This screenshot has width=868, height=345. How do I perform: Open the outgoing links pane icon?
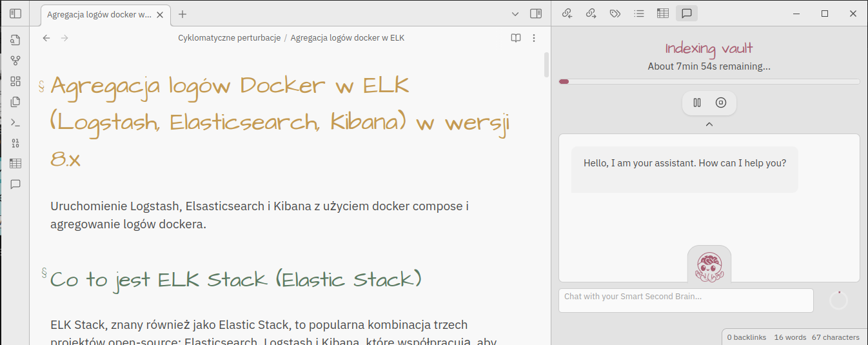[591, 13]
